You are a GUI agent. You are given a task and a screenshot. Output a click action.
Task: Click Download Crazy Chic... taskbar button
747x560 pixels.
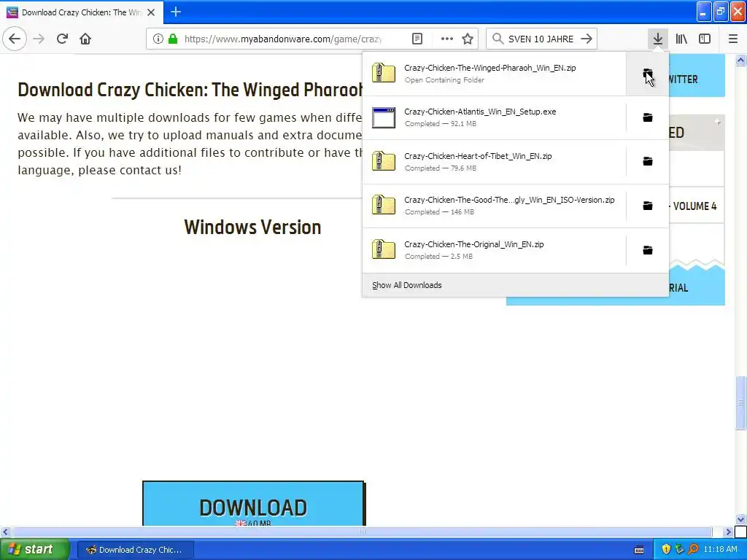(135, 550)
